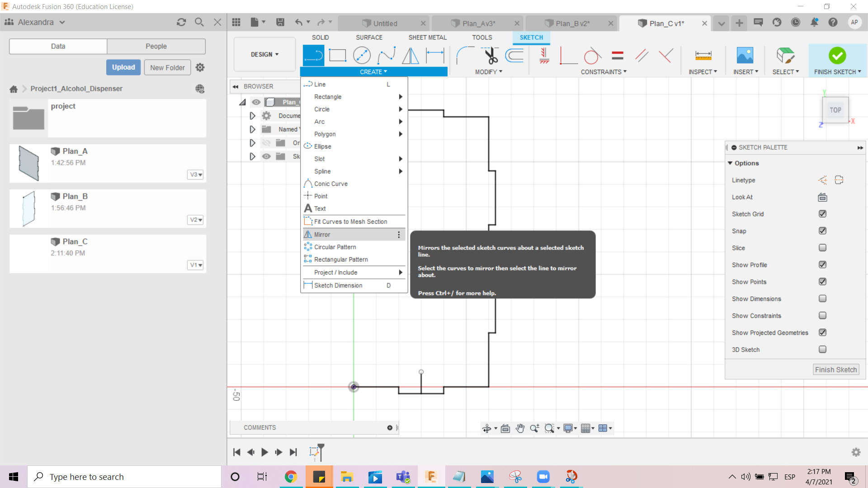868x488 pixels.
Task: Click the New Folder button
Action: click(x=167, y=68)
